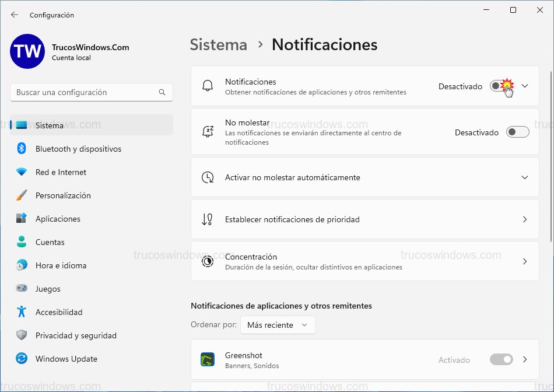Open the Más reciente sort dropdown

[x=278, y=325]
